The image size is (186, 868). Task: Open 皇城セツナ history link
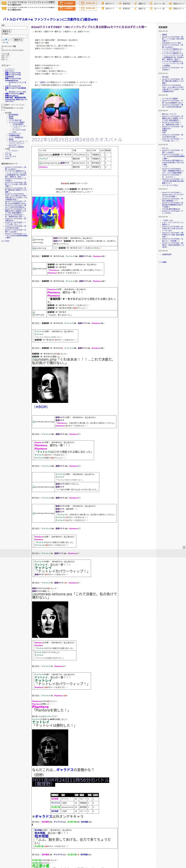pos(166,224)
